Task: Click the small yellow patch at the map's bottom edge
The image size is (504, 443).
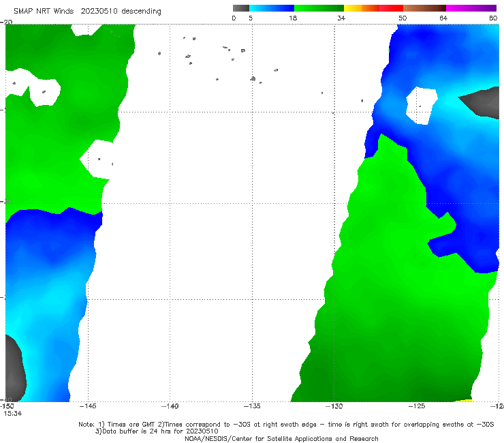Action: click(464, 401)
